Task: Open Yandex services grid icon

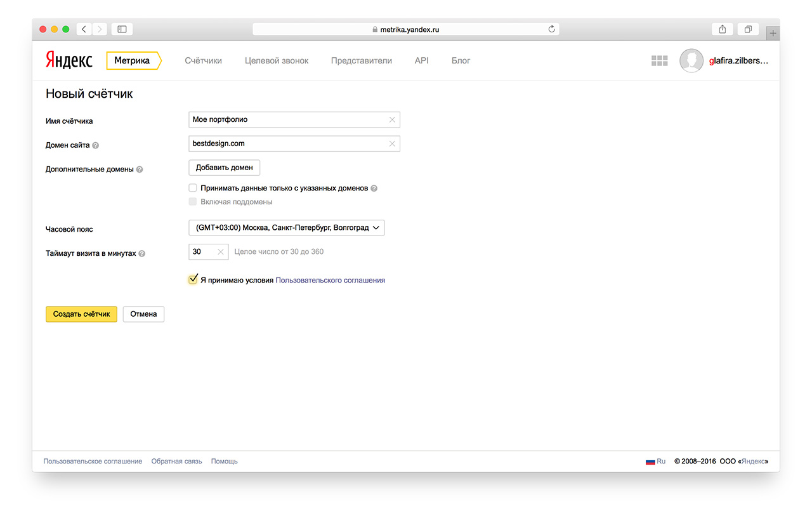Action: click(x=660, y=61)
